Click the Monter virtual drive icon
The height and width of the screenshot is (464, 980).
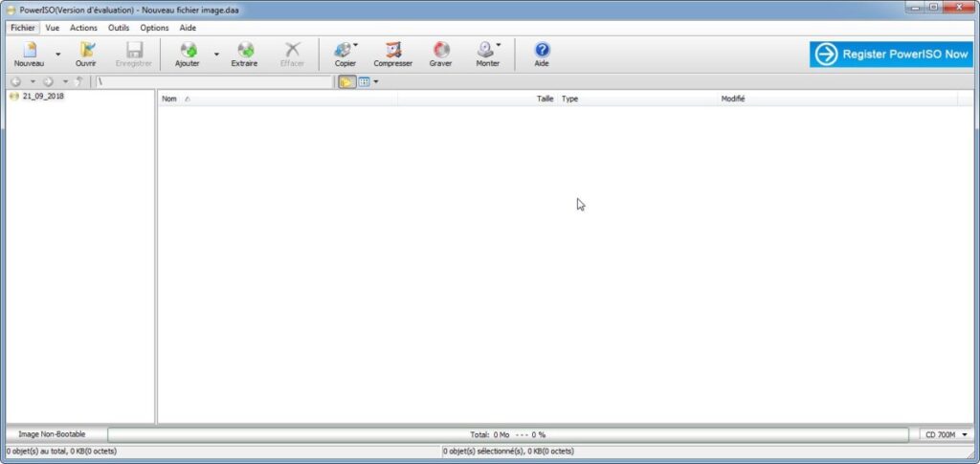pos(485,50)
